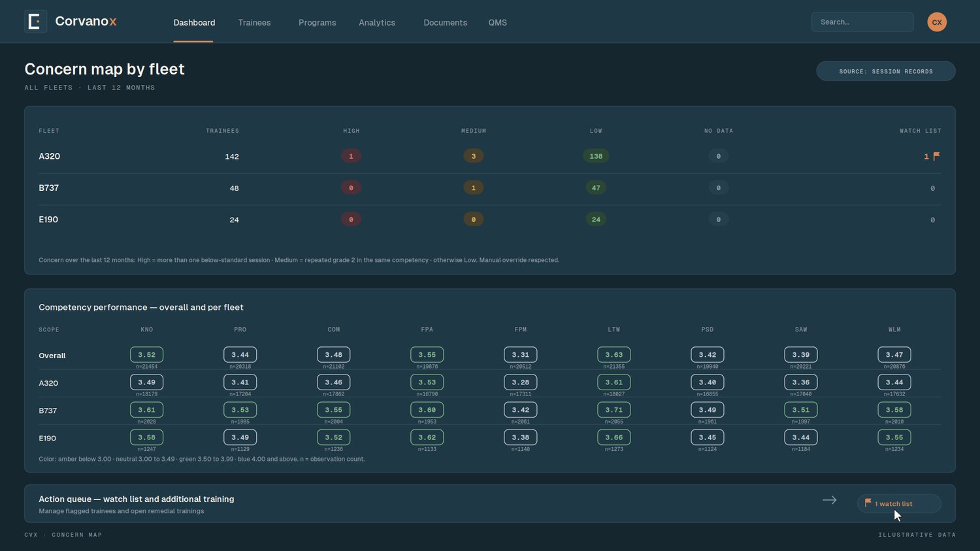This screenshot has width=980, height=551.
Task: Go to the Programs tab
Action: 317,22
